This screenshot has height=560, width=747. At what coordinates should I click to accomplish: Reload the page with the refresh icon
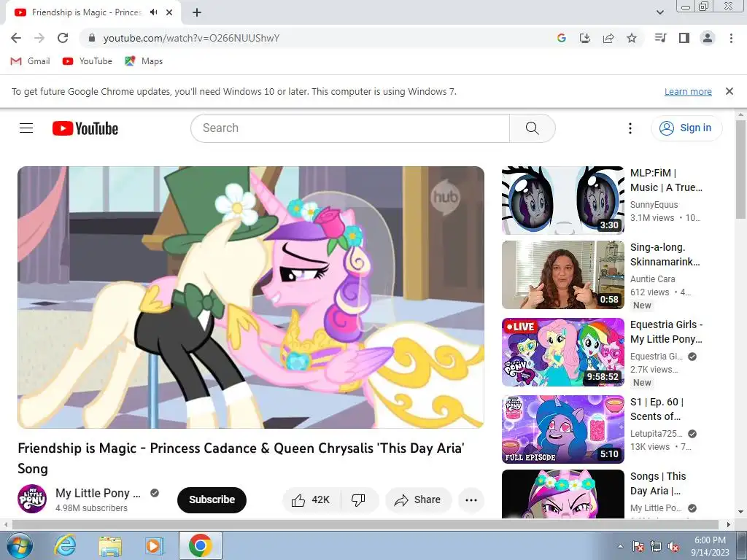click(x=63, y=38)
